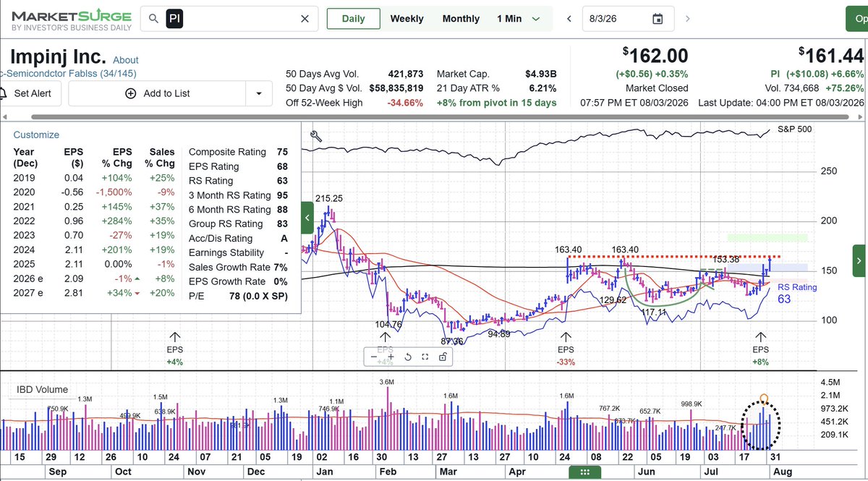Switch to the Monthly chart tab
The width and height of the screenshot is (868, 481).
pyautogui.click(x=461, y=19)
